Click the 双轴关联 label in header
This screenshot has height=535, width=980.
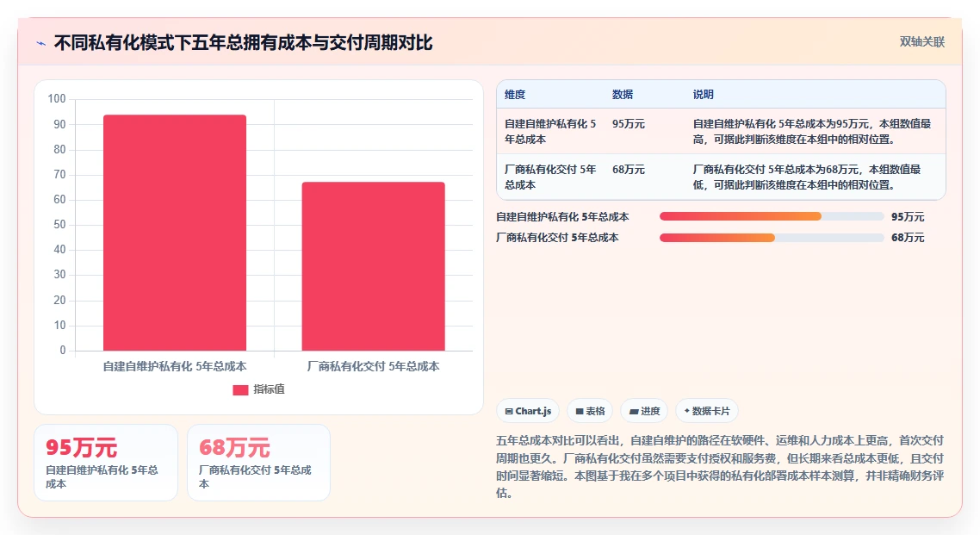pos(922,42)
